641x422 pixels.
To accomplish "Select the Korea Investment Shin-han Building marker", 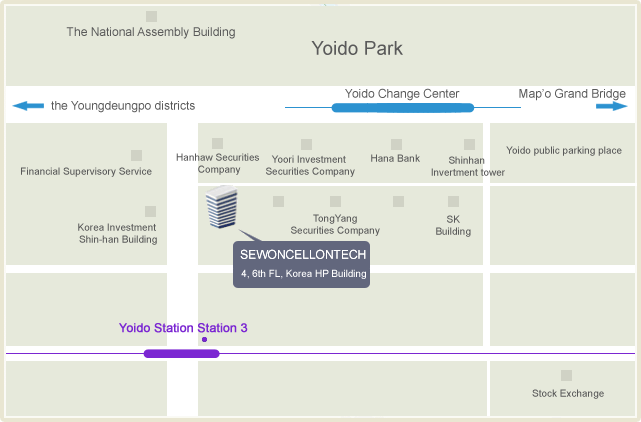I will point(150,211).
